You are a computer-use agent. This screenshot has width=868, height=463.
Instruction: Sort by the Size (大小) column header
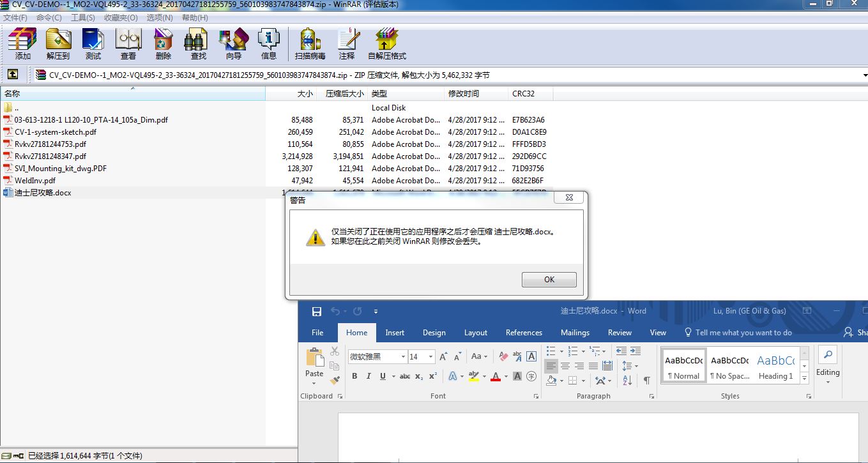click(x=291, y=94)
